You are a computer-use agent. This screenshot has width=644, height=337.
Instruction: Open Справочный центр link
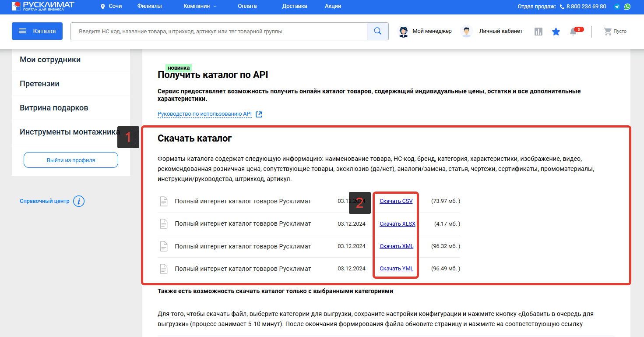click(x=45, y=201)
